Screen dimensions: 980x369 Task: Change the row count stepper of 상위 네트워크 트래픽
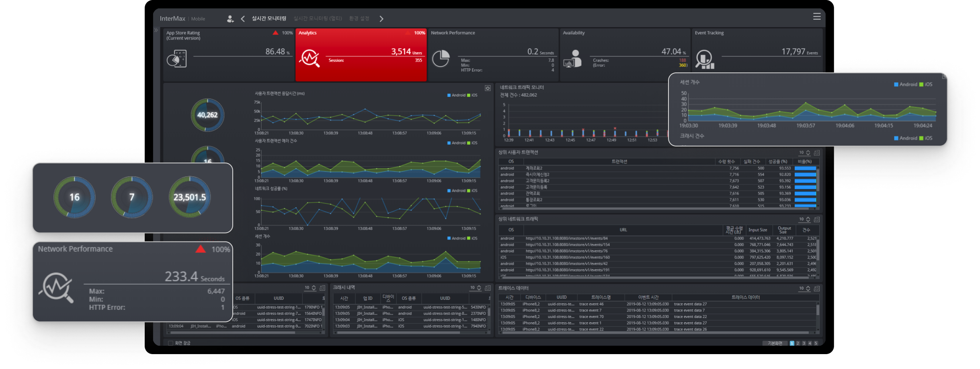click(x=808, y=219)
